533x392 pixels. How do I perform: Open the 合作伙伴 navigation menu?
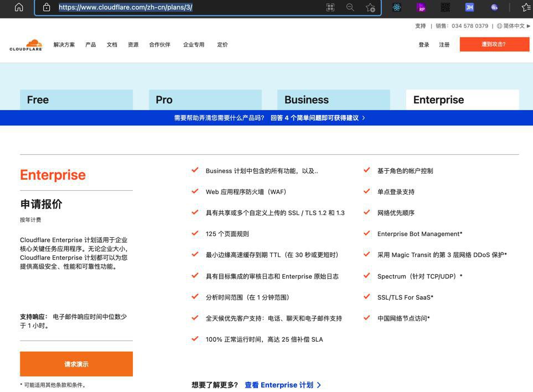[160, 44]
